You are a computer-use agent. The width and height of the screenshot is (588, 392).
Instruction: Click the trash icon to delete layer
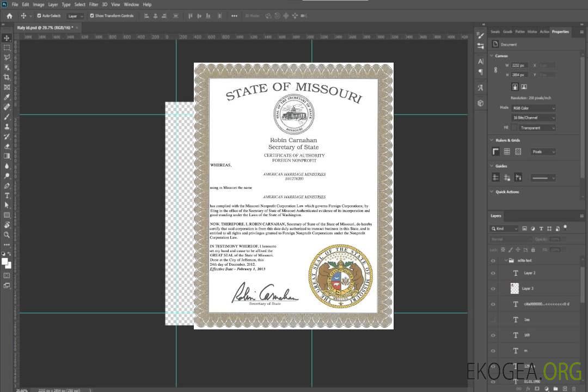click(x=574, y=389)
